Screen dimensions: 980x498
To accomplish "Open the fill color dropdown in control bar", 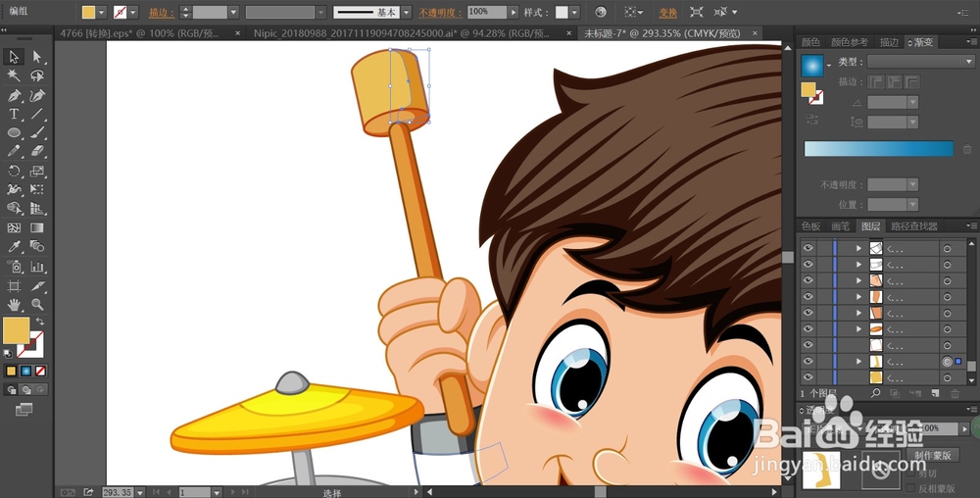I will click(103, 13).
